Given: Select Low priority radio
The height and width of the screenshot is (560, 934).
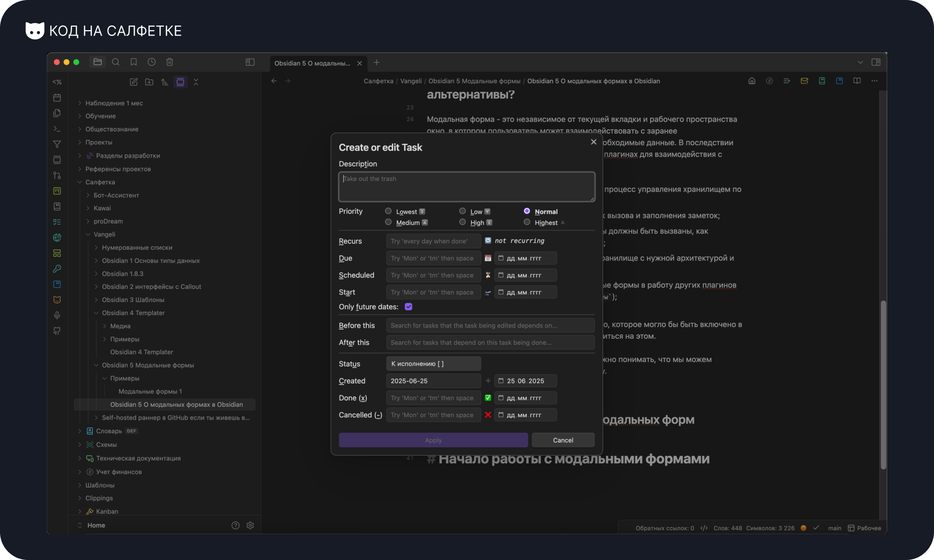Looking at the screenshot, I should coord(463,211).
